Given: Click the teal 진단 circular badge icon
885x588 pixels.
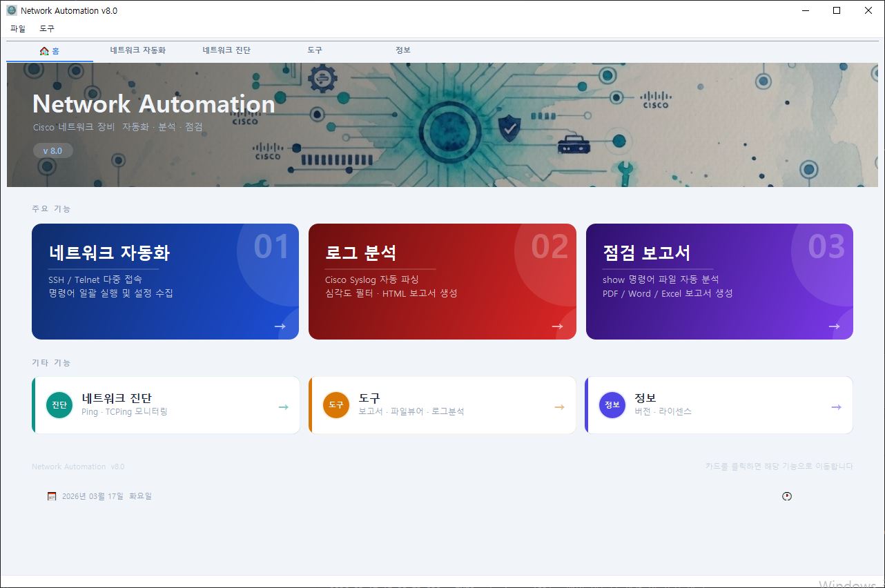Looking at the screenshot, I should point(59,405).
